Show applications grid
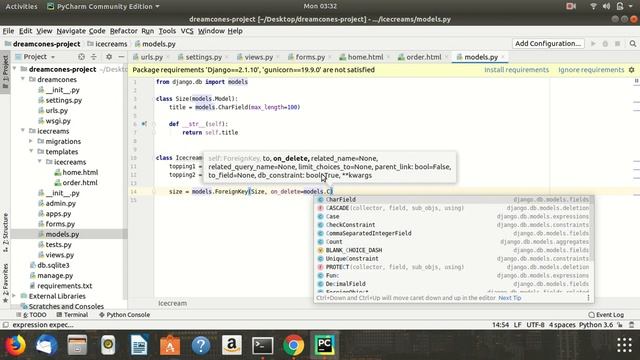Image resolution: width=640 pixels, height=360 pixels. coord(624,345)
